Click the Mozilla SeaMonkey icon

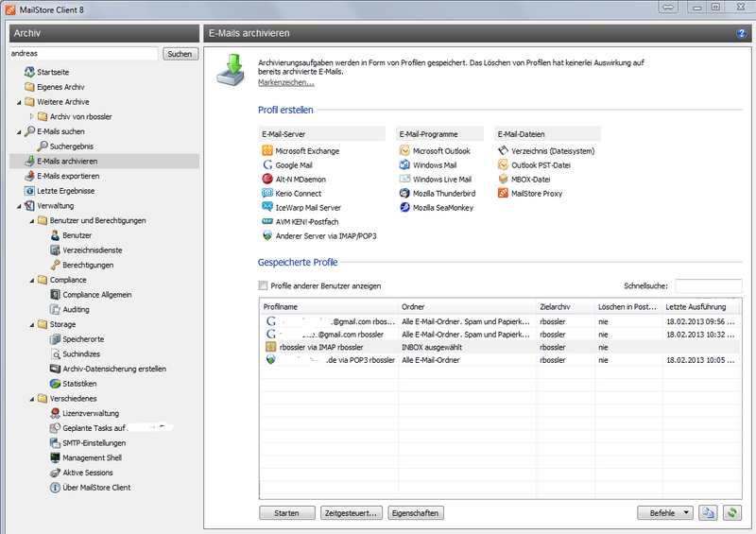(x=404, y=207)
